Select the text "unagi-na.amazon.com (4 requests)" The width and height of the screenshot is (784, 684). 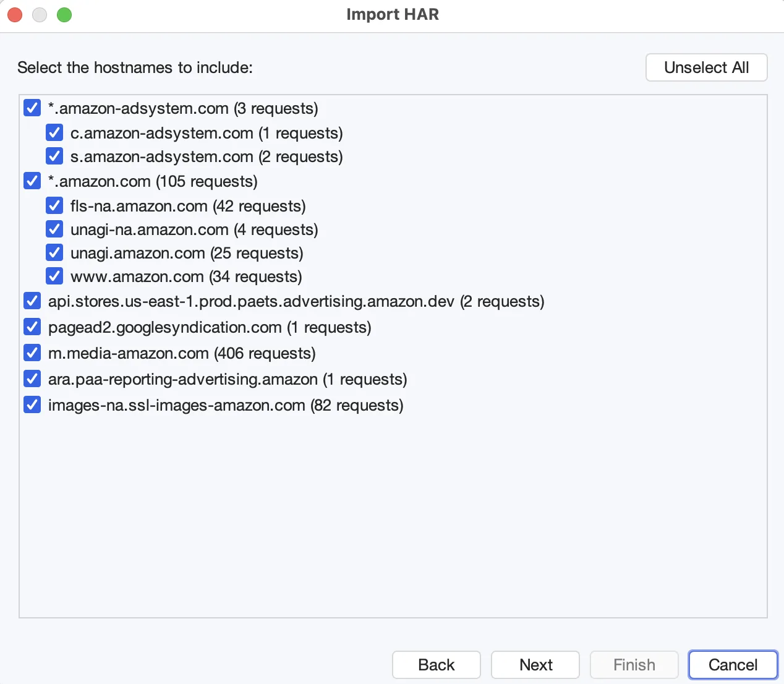(194, 229)
